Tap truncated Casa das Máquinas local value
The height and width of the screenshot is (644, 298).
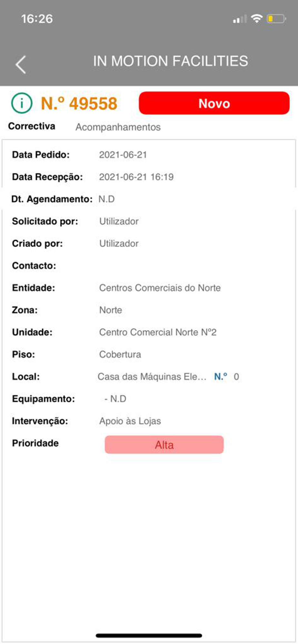point(152,376)
